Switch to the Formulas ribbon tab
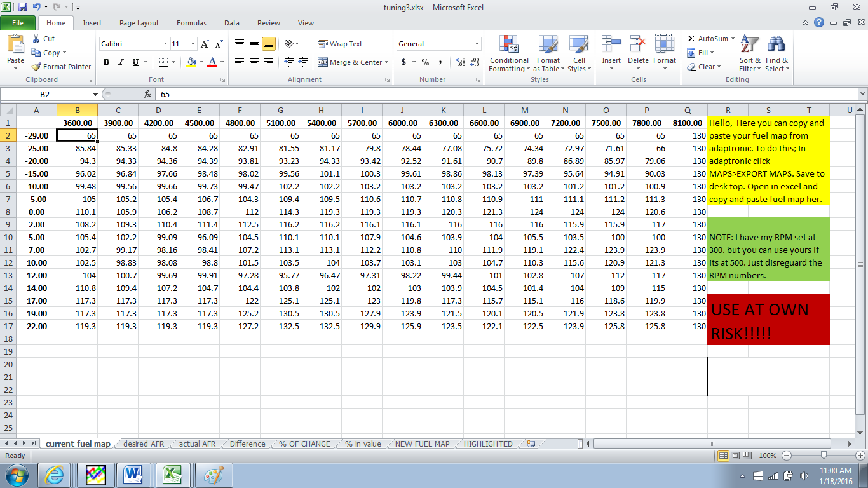This screenshot has width=868, height=488. [191, 23]
